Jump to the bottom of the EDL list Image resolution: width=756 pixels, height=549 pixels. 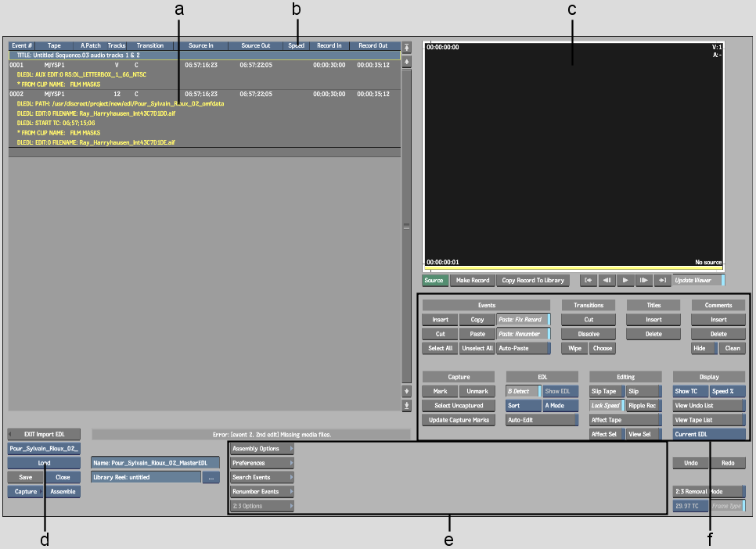pyautogui.click(x=406, y=406)
